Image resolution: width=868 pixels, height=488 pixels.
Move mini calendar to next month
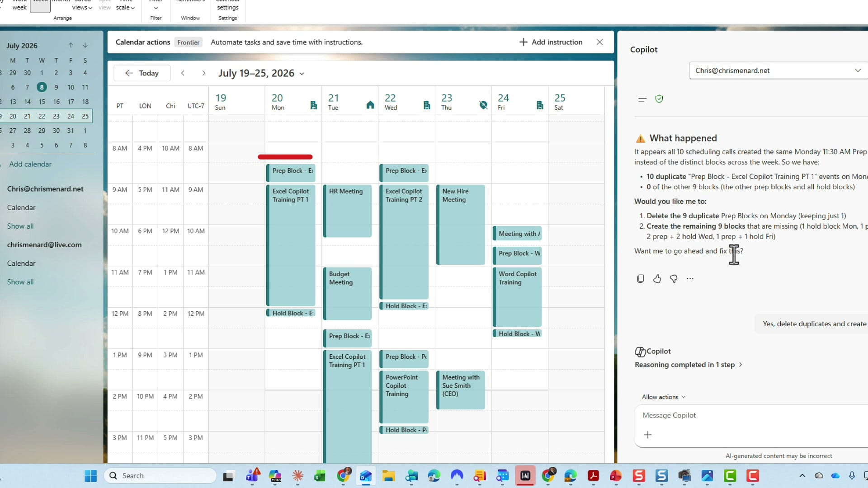85,45
